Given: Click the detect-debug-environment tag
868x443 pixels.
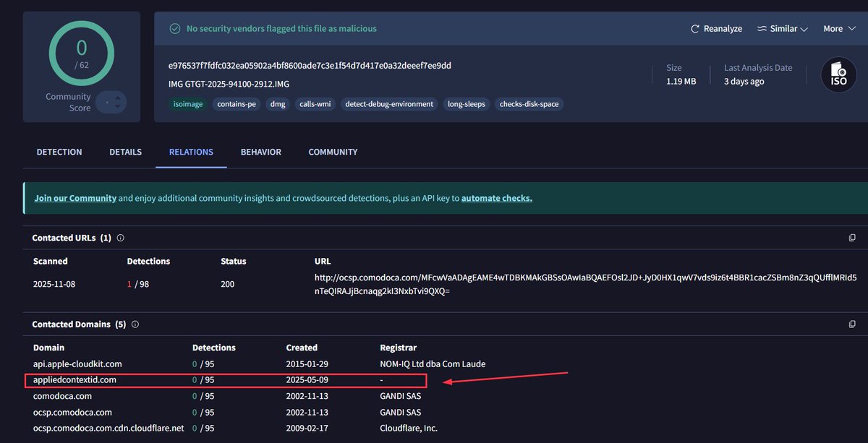Looking at the screenshot, I should pos(389,104).
